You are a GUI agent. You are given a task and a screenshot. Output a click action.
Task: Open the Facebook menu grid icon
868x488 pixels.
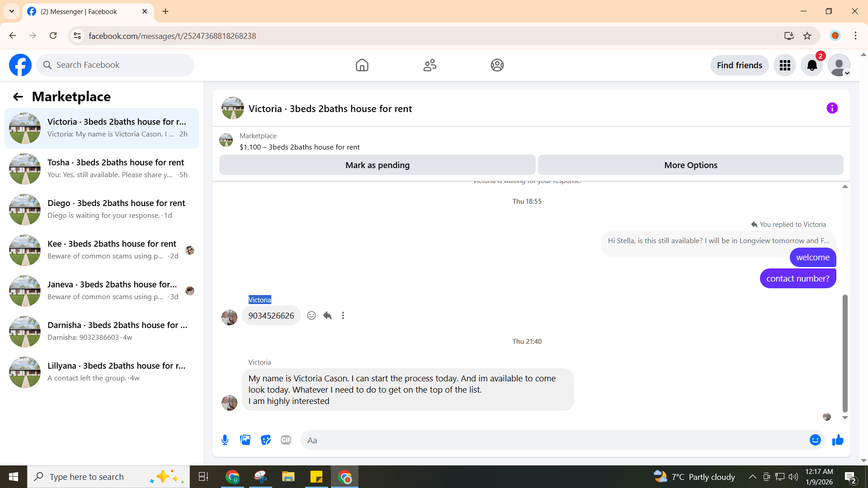coord(785,66)
